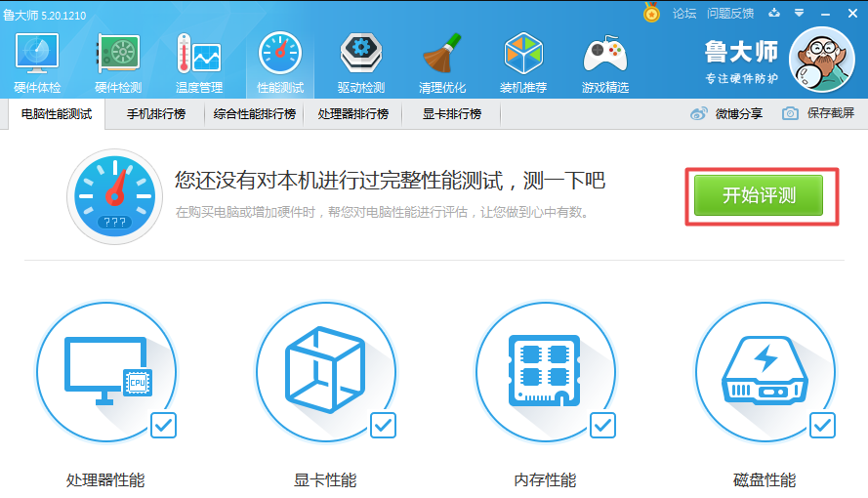
Task: Open the title bar dropdown menu arrow
Action: tap(799, 13)
